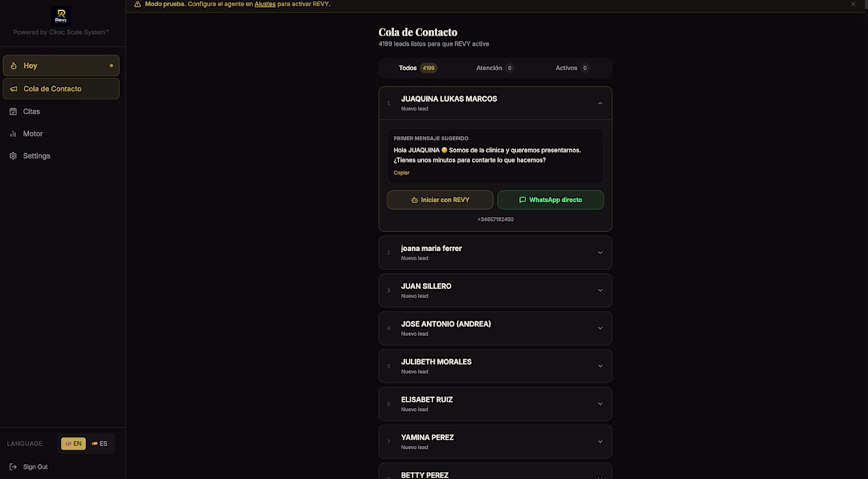Click the megaphone icon for Cola de Contacto

click(x=14, y=88)
